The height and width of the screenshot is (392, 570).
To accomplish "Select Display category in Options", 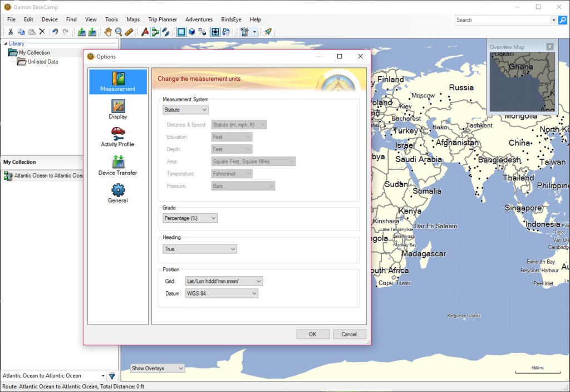I will (118, 109).
